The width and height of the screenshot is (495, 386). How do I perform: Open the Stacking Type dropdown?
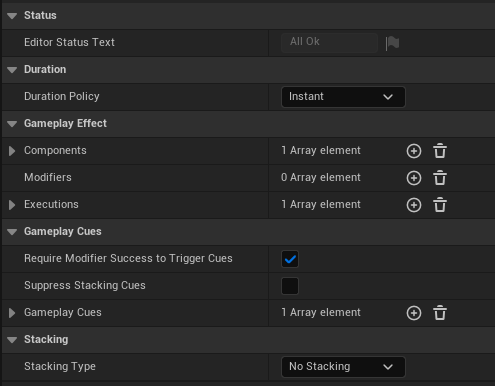tap(343, 367)
